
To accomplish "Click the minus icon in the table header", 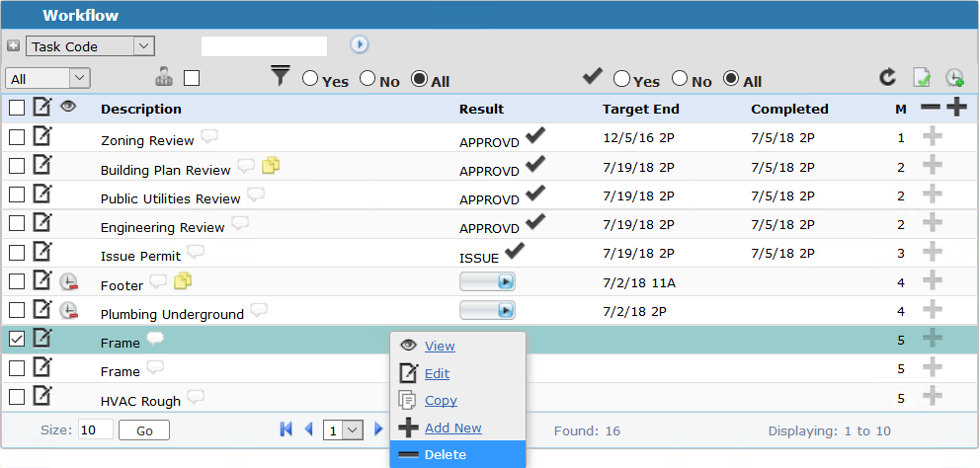I will (x=930, y=109).
